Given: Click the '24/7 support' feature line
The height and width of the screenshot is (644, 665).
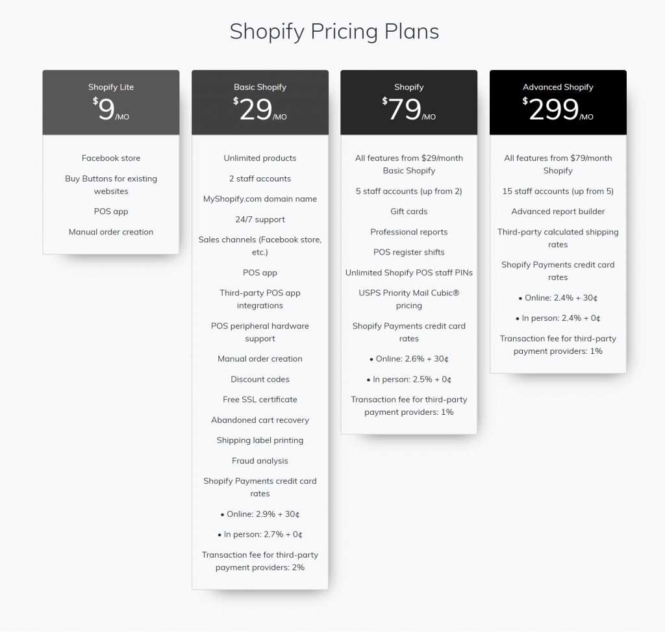Looking at the screenshot, I should 260,219.
